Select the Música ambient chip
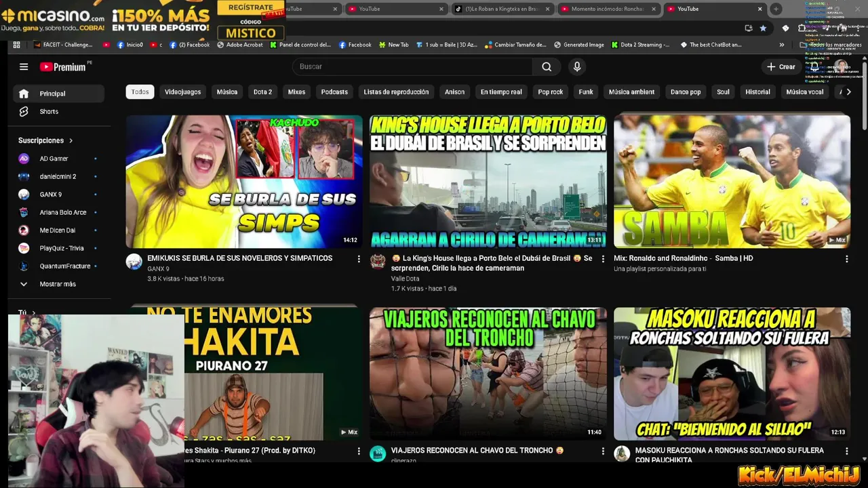 631,91
